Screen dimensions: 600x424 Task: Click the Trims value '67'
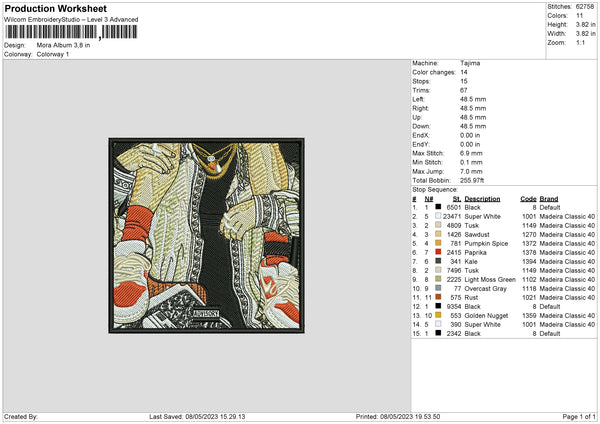tap(464, 90)
